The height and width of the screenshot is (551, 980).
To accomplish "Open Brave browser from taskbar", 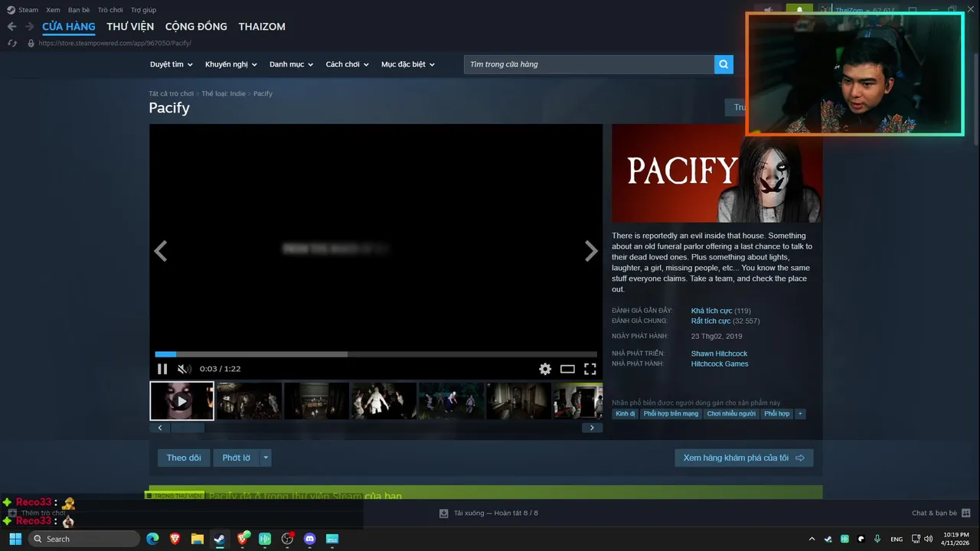I will [175, 539].
